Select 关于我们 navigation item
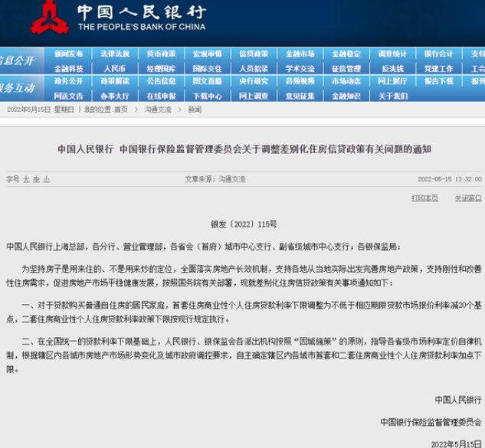Screen dimensions: 485x448 (393, 96)
